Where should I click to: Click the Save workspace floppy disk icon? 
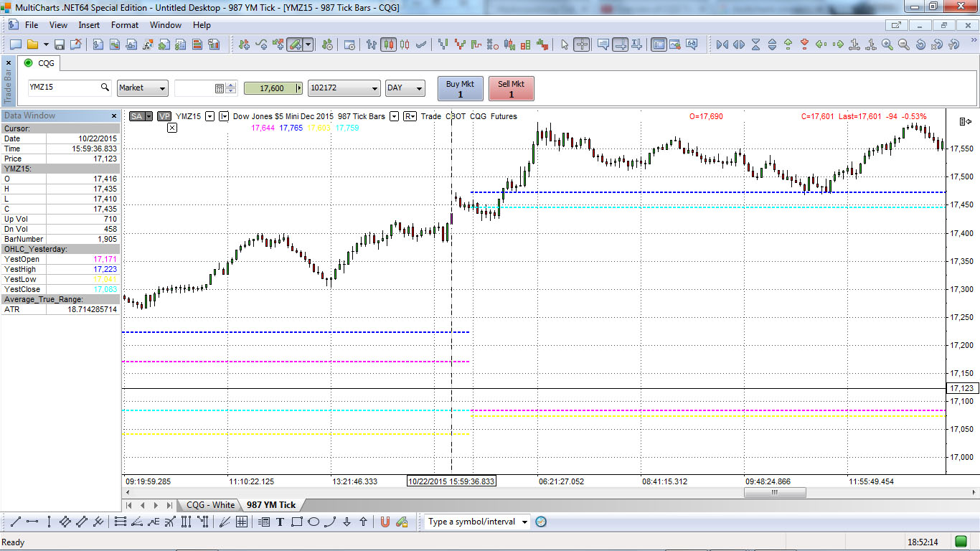60,44
